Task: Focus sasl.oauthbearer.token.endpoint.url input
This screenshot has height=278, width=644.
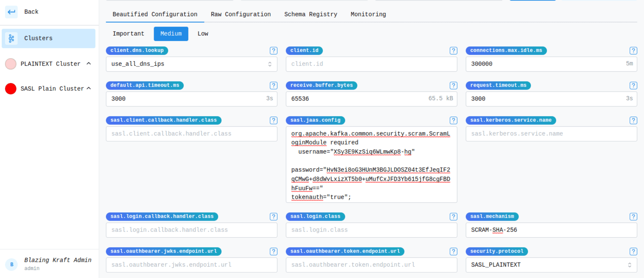Action: (x=372, y=265)
